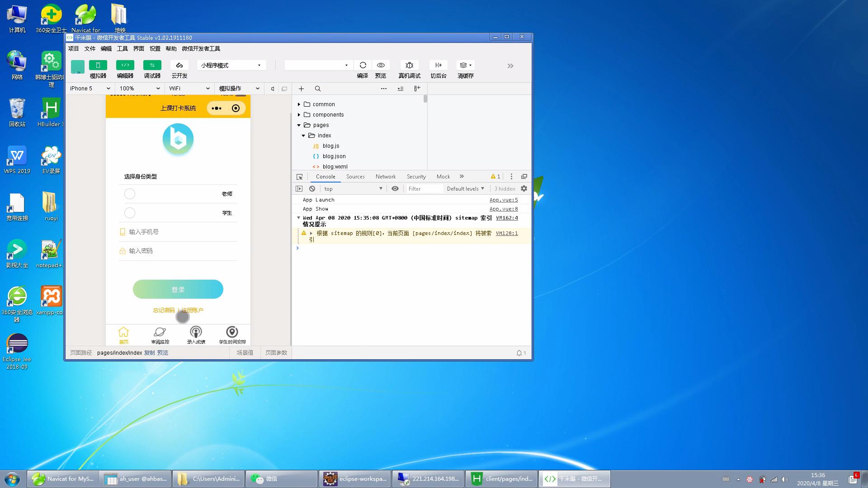
Task: Clear the console with the ban icon
Action: 312,188
